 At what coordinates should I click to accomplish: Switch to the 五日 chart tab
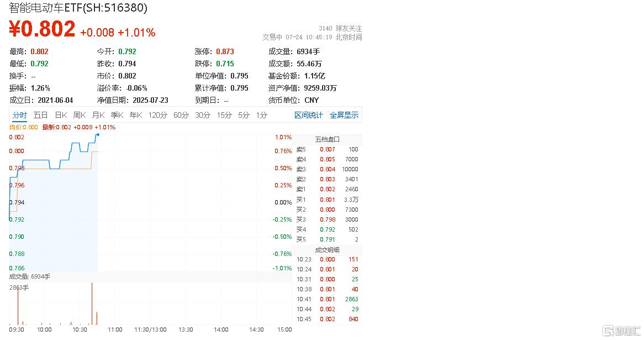[x=40, y=115]
